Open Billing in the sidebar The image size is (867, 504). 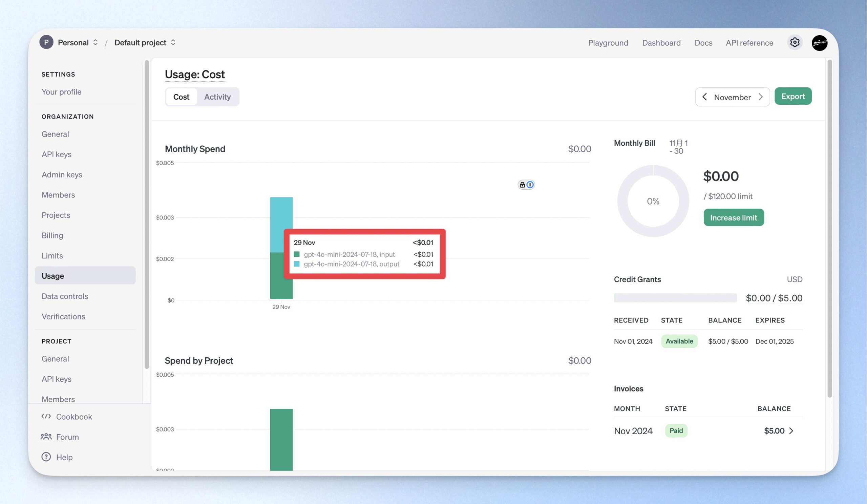coord(52,235)
